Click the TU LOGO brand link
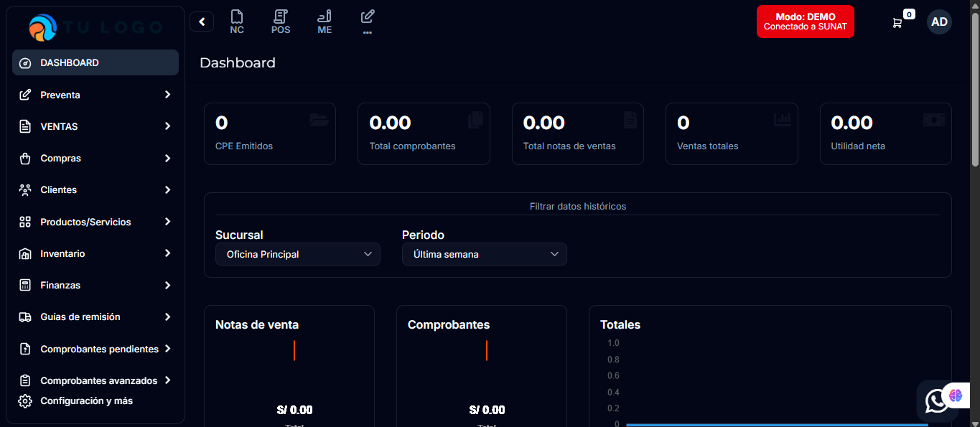Viewport: 980px width, 427px height. coord(95,27)
